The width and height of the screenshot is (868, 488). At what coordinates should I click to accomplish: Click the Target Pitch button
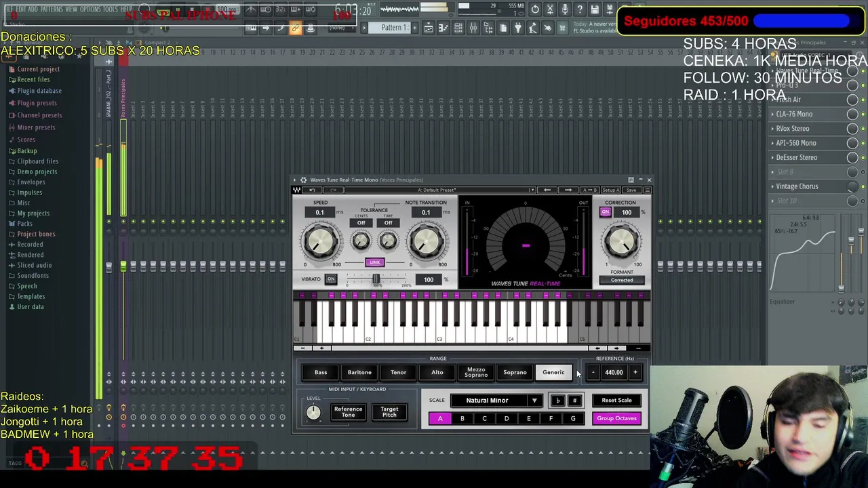pos(389,412)
